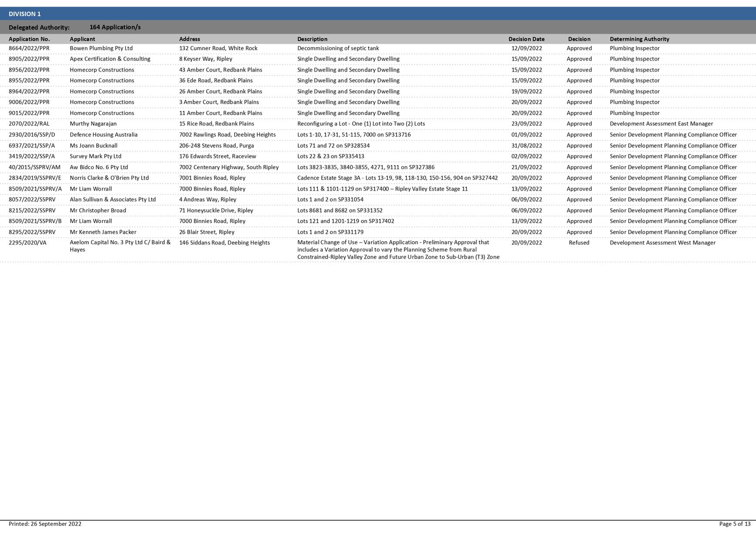Select application number 8509/2021/SSPRV/B

(35, 221)
